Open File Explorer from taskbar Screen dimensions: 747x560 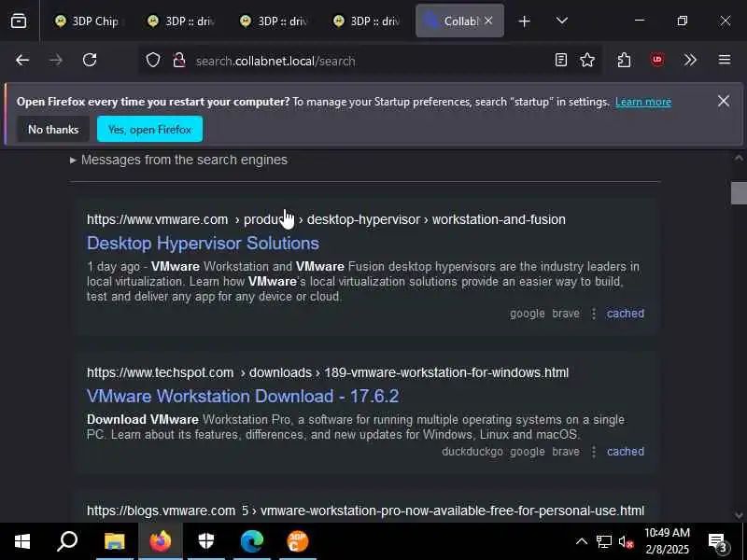114,541
